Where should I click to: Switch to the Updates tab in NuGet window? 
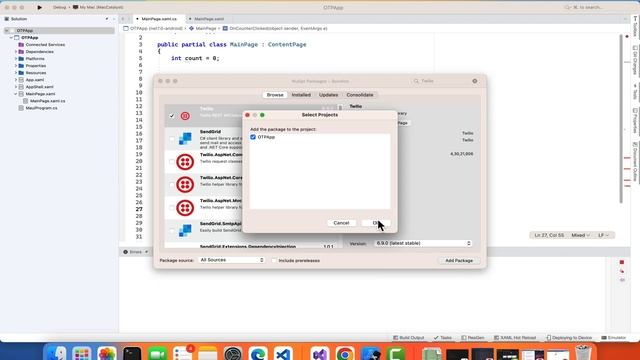tap(329, 95)
